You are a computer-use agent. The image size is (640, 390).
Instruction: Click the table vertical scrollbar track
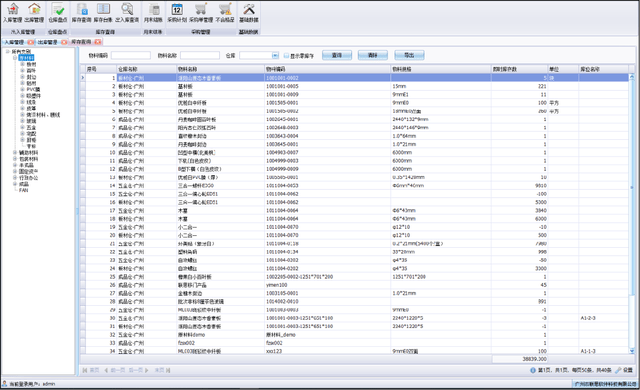tap(632, 322)
